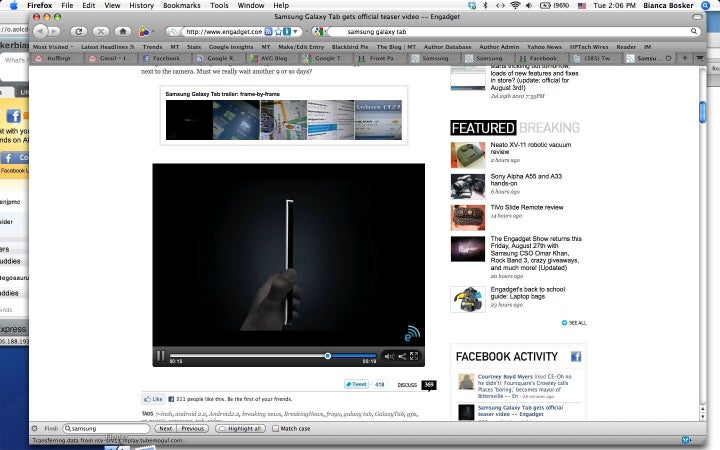Open the Neato XV-11 robotic vacuum review link
The width and height of the screenshot is (720, 450).
[x=530, y=148]
